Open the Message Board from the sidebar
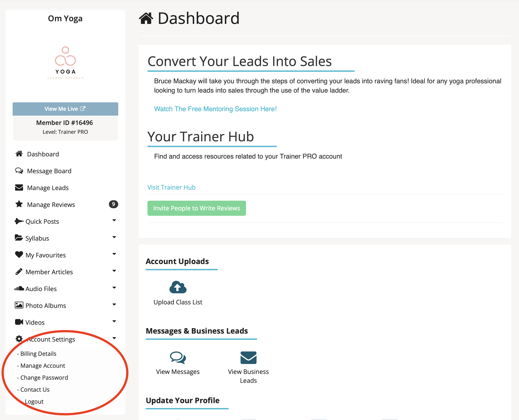 [49, 171]
